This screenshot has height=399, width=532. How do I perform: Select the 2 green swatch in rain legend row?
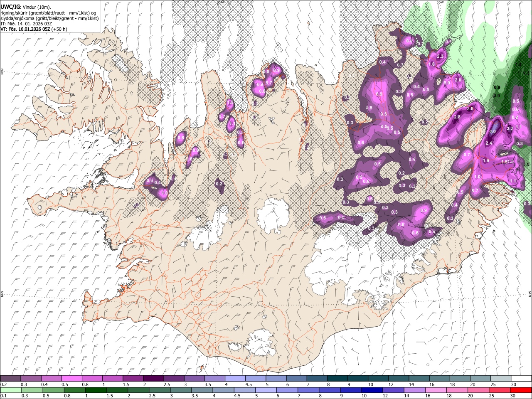pyautogui.click(x=138, y=390)
